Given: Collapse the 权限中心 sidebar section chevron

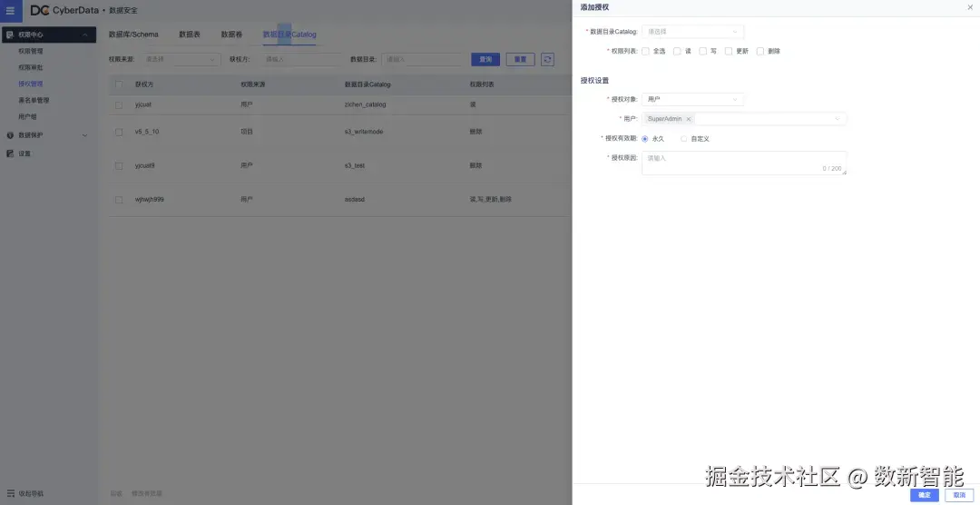Looking at the screenshot, I should click(85, 35).
